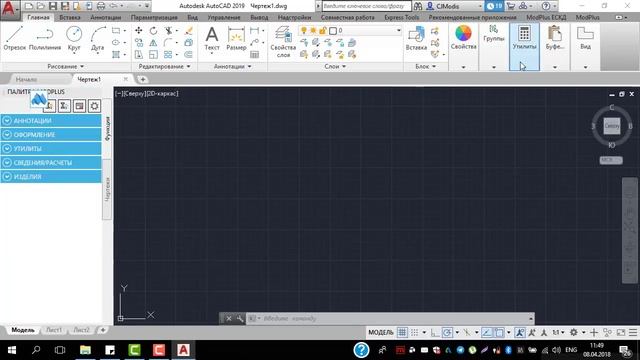Expand the Аннотации panel dropdown
Screen dimensions: 640x360
click(233, 66)
